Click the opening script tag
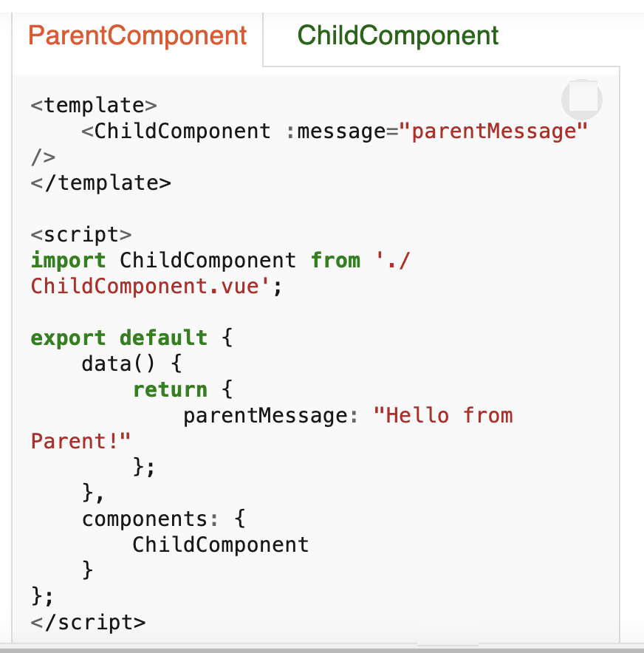The width and height of the screenshot is (644, 653). click(x=80, y=234)
